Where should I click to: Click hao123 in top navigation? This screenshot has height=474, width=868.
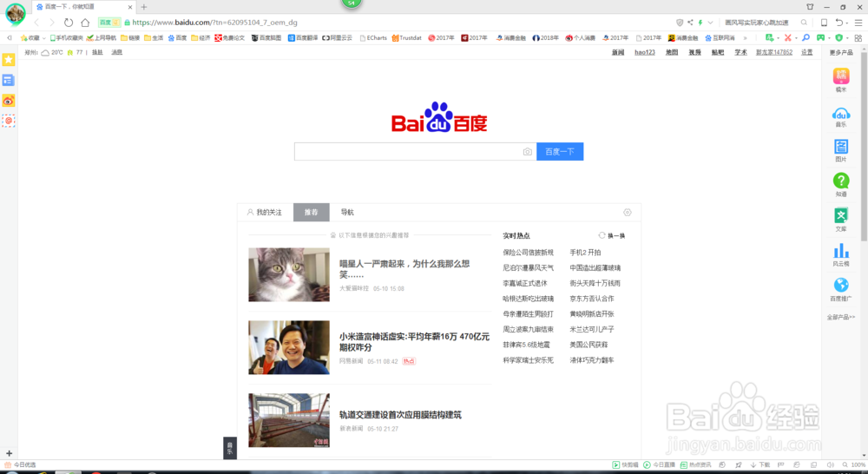pos(644,52)
